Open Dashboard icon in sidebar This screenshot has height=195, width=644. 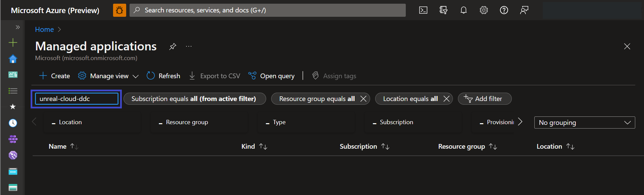tap(13, 75)
